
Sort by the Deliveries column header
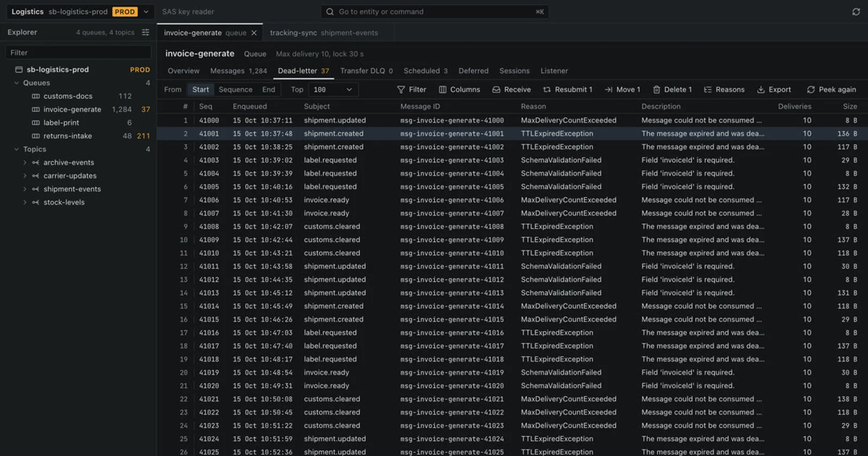794,106
